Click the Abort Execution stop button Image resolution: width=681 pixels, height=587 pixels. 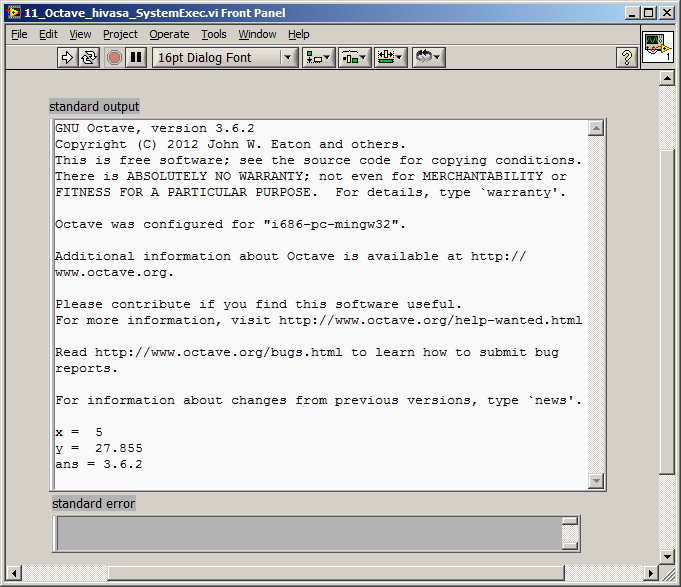tap(114, 57)
